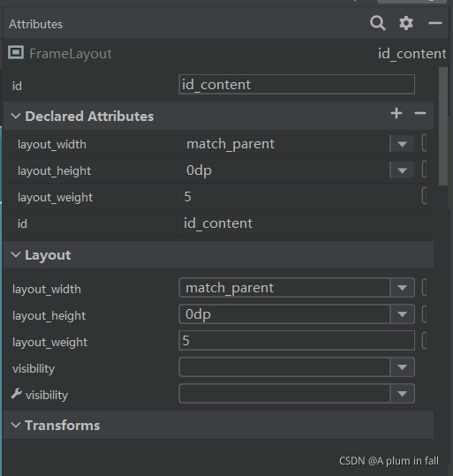Click the declared id value id_content

click(218, 223)
